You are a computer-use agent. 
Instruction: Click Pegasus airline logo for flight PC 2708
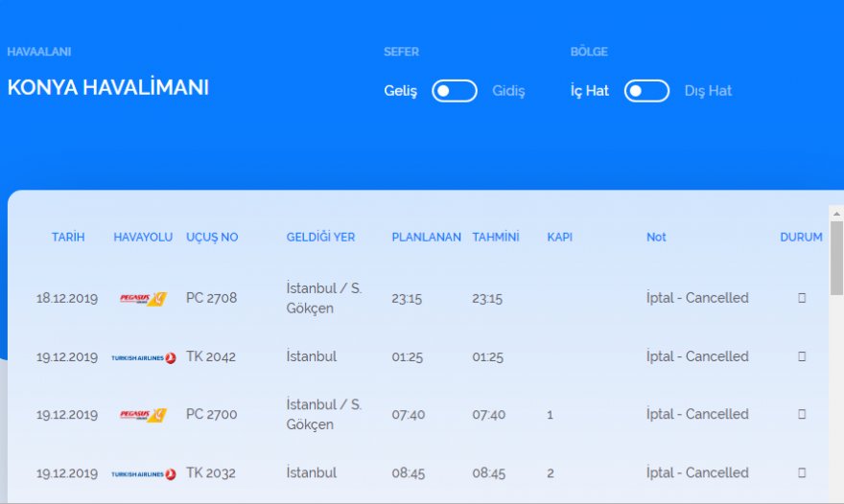(143, 298)
